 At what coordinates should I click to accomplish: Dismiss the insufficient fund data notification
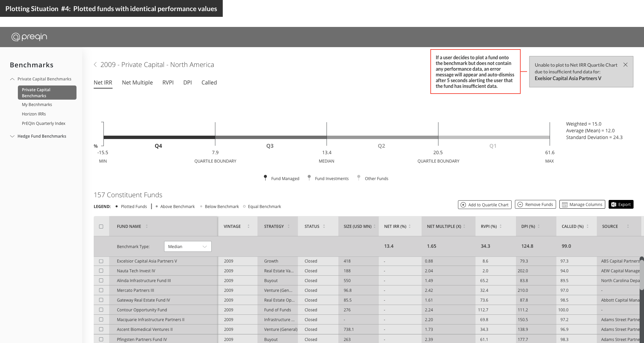coord(625,65)
